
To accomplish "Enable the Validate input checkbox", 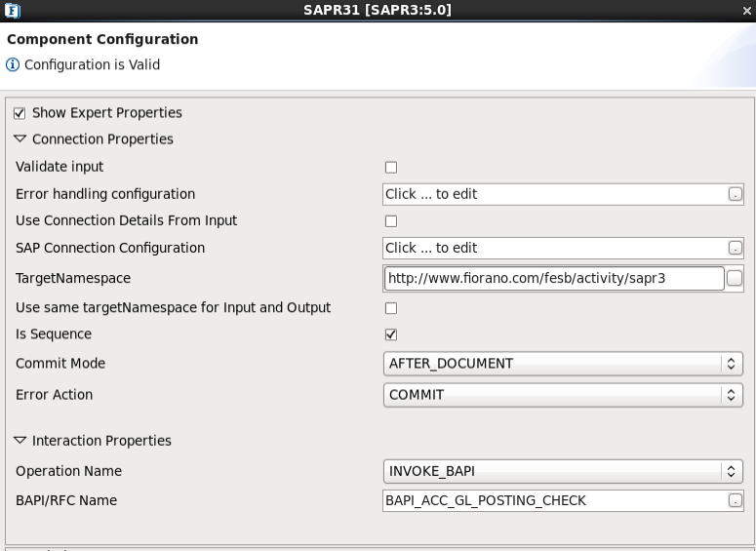I will (391, 168).
